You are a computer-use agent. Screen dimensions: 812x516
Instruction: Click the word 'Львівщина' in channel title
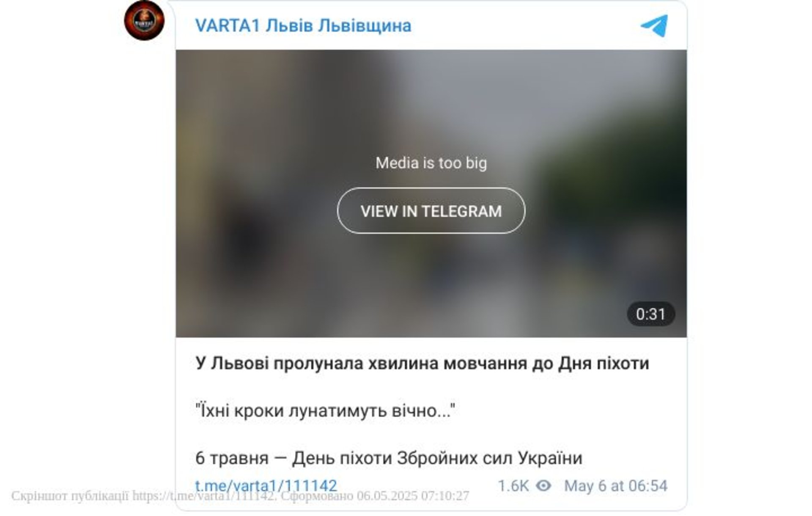pyautogui.click(x=364, y=25)
